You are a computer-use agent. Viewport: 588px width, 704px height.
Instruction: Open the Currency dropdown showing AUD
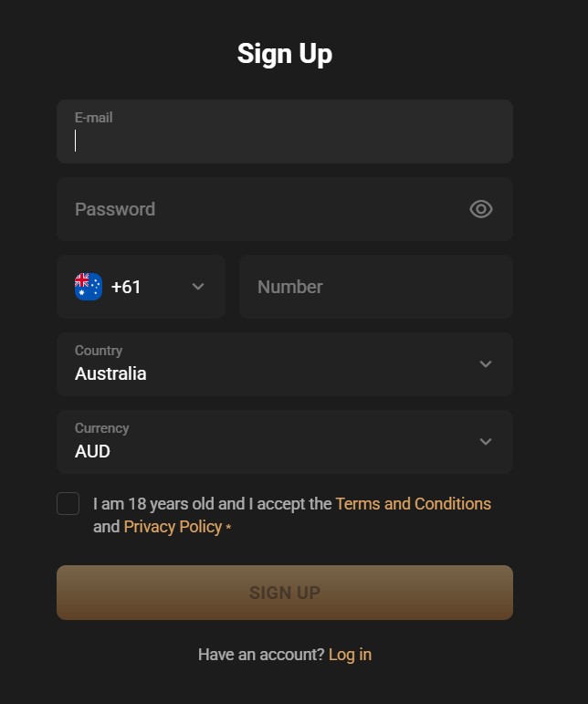274,442
